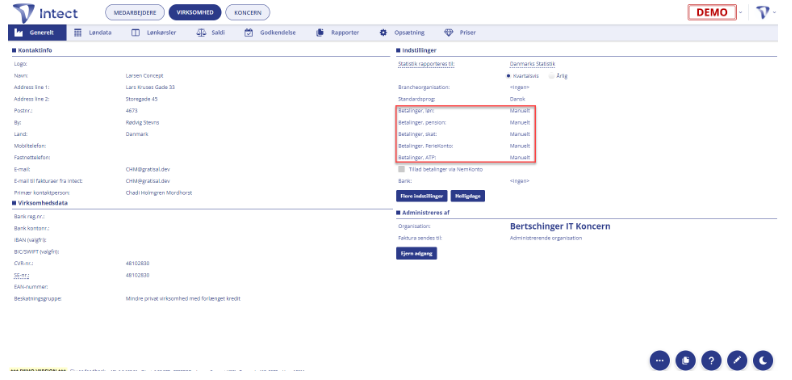
Task: Click Danmarks Statistik value field
Action: (x=532, y=64)
